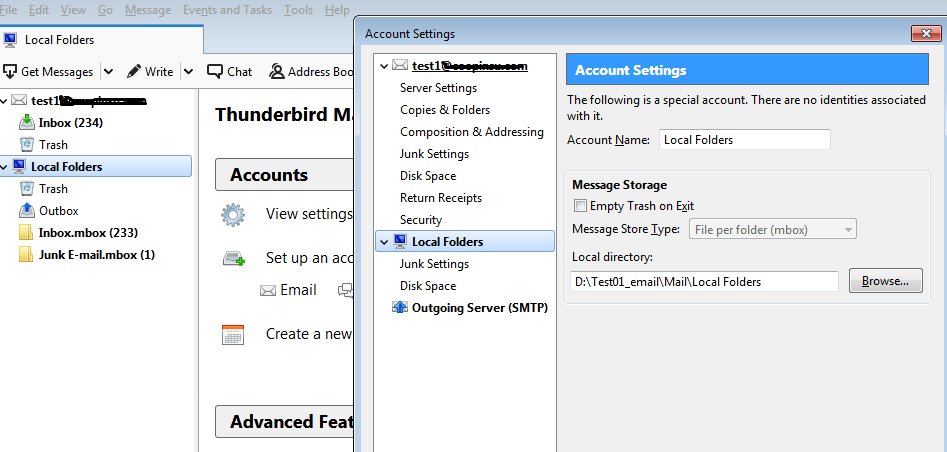Image resolution: width=947 pixels, height=452 pixels.
Task: Select Return Receipts in Account Settings
Action: point(441,198)
